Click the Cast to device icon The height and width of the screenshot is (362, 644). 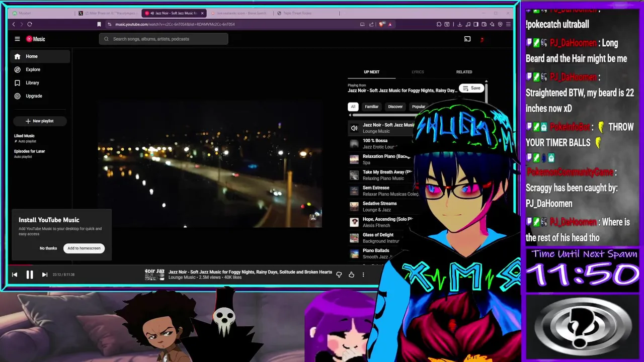coord(467,39)
